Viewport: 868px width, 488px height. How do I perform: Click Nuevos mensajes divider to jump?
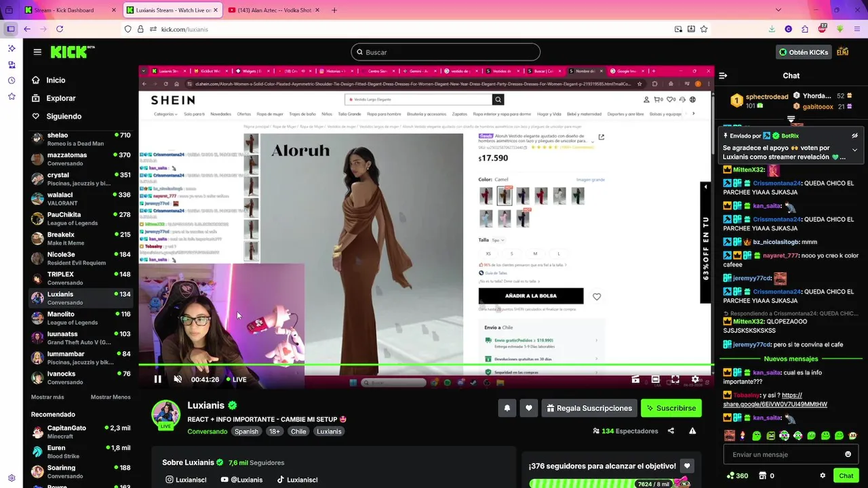click(x=791, y=359)
